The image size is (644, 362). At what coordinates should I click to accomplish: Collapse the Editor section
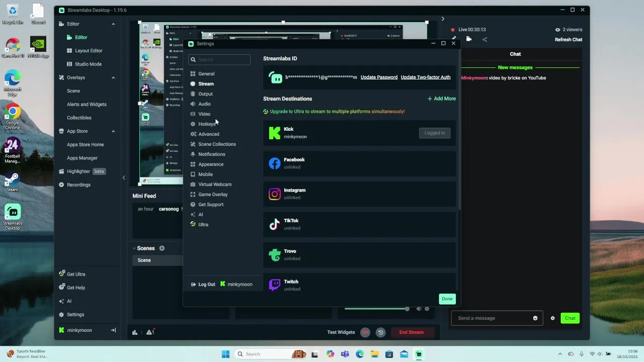[x=113, y=24]
